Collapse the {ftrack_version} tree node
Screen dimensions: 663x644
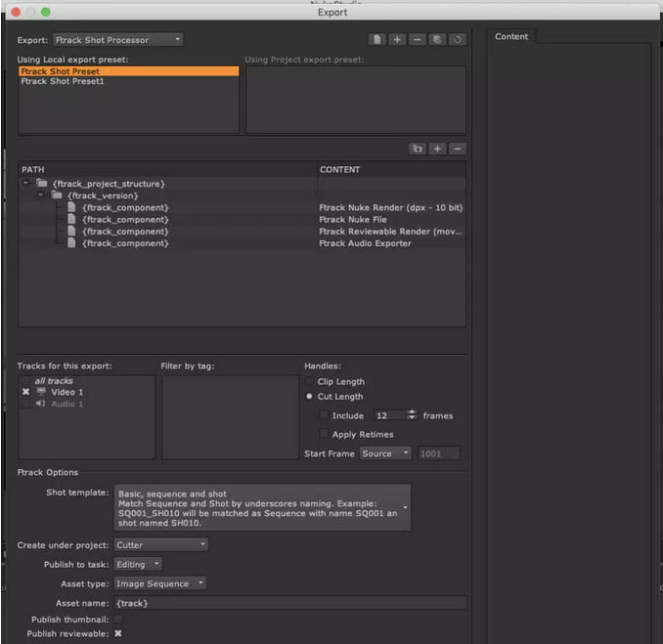coord(41,194)
